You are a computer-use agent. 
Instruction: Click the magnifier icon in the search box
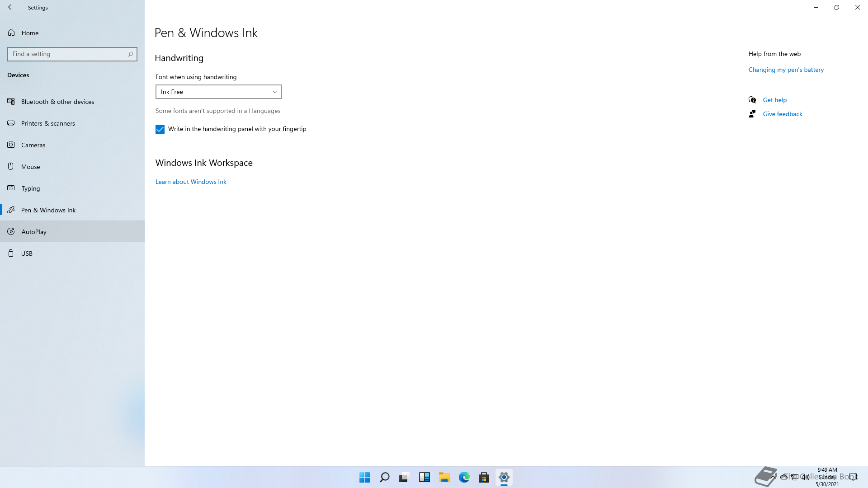tap(131, 54)
